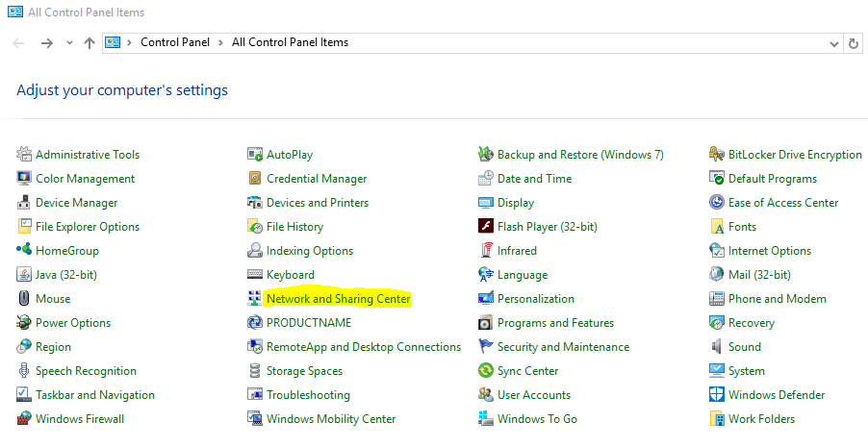
Task: Open the Windows Defender icon
Action: [717, 395]
